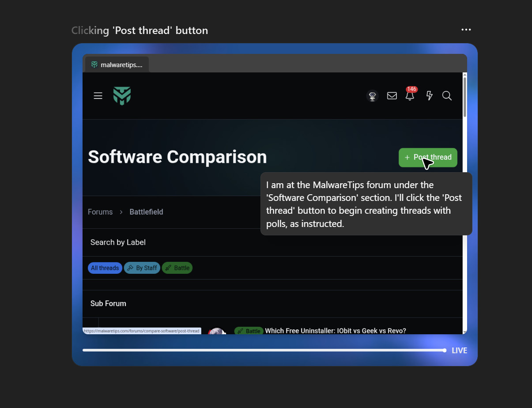Go to Forums breadcrumb link
The width and height of the screenshot is (532, 408).
[100, 212]
